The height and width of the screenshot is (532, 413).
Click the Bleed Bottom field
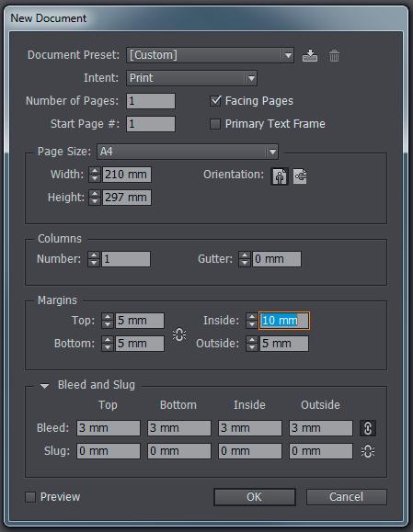[179, 428]
